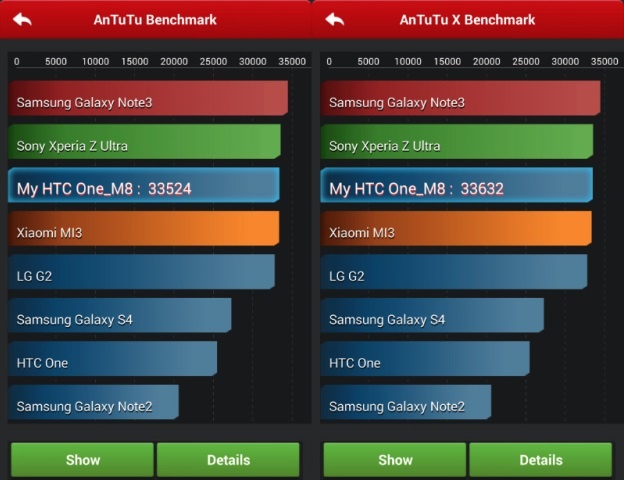Select Samsung Galaxy S4 bar in AnTuTu X Benchmark

point(432,315)
